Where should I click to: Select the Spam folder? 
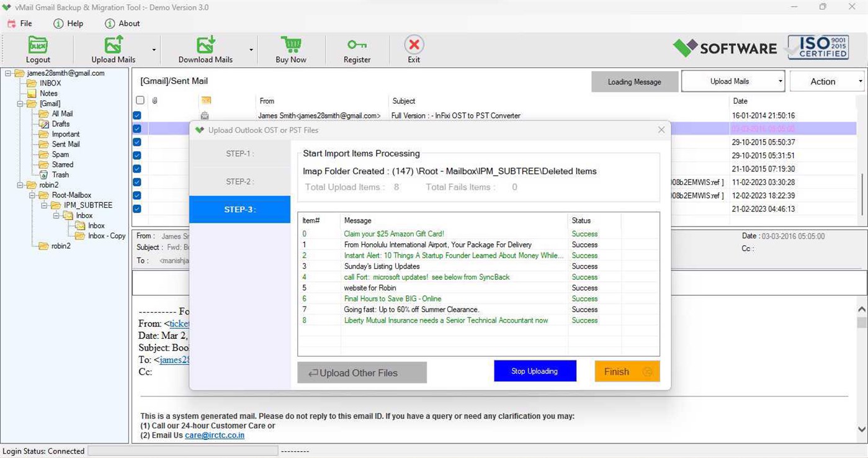point(60,155)
